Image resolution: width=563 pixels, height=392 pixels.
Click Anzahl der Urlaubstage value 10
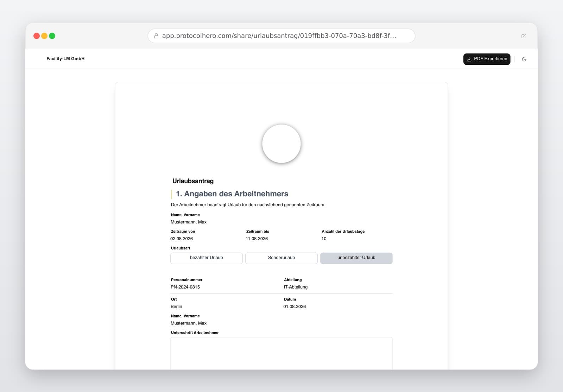[324, 239]
